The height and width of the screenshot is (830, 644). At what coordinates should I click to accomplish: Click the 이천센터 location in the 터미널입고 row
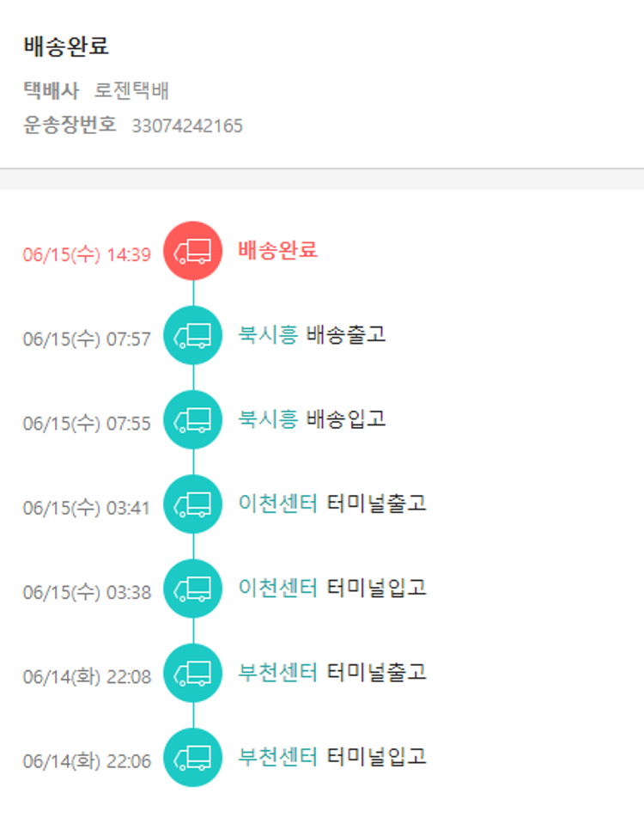[x=278, y=588]
